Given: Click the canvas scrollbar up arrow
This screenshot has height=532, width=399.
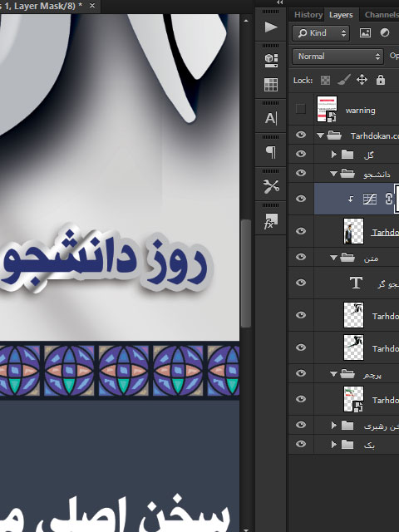Looking at the screenshot, I should click(x=246, y=21).
